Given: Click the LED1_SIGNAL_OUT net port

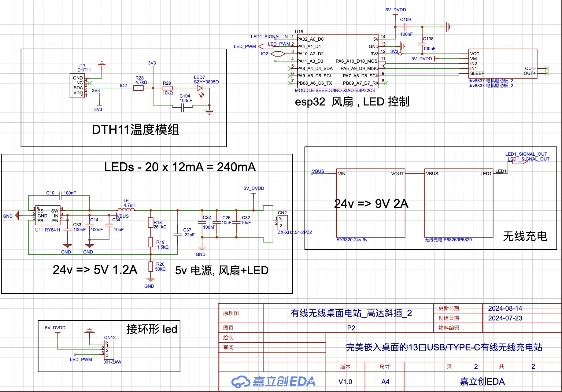Looking at the screenshot, I should [x=520, y=161].
